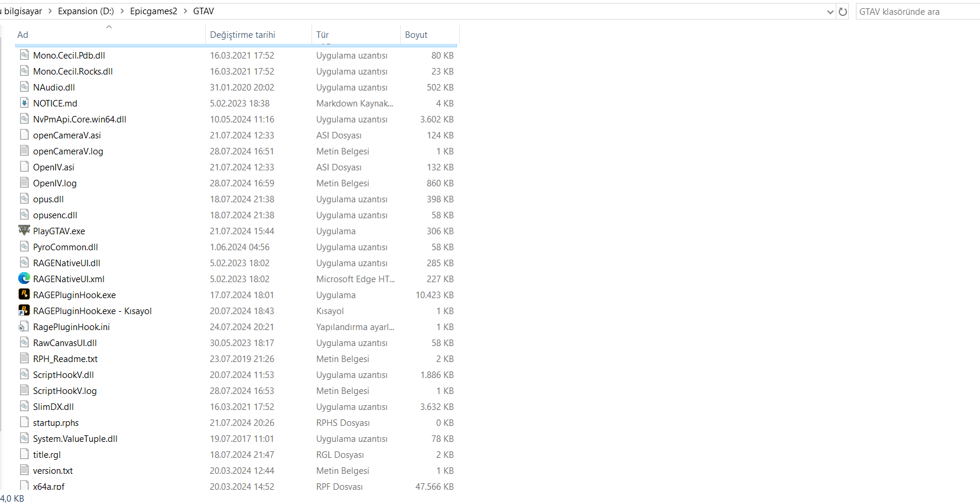Focus the GTAV klasöründe ara search box
The width and height of the screenshot is (980, 504).
(x=917, y=11)
